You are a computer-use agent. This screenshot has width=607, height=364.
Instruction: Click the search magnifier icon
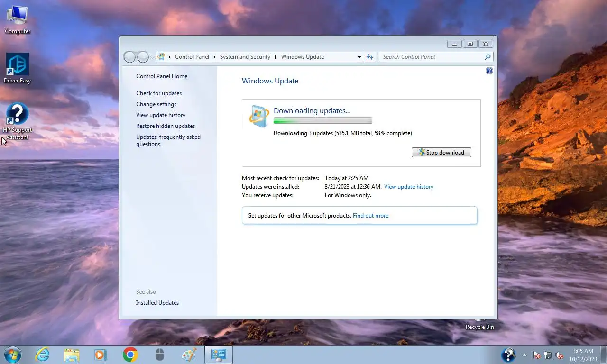[487, 57]
